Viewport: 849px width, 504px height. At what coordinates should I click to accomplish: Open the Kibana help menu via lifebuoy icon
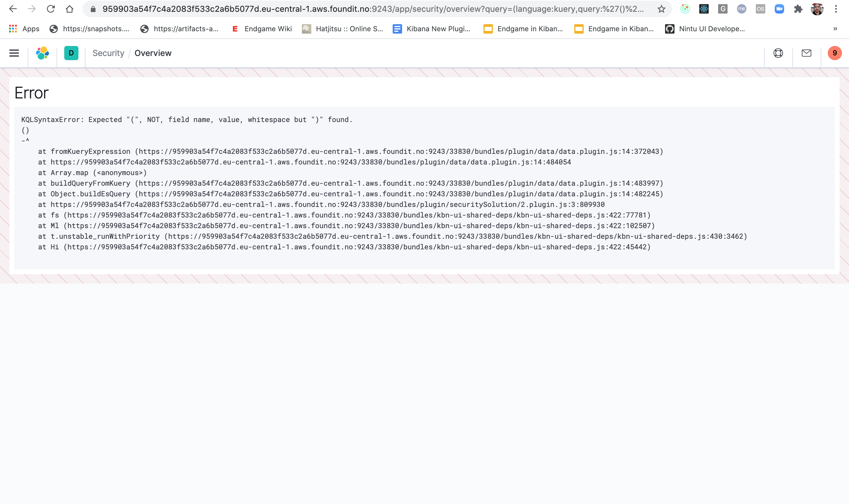pyautogui.click(x=778, y=53)
